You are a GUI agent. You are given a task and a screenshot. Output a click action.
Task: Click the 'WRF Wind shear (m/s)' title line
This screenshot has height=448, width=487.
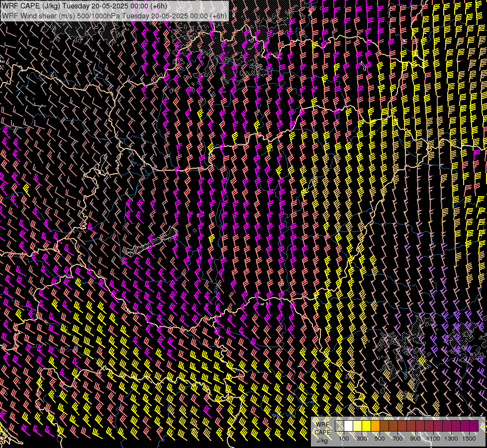pyautogui.click(x=114, y=16)
